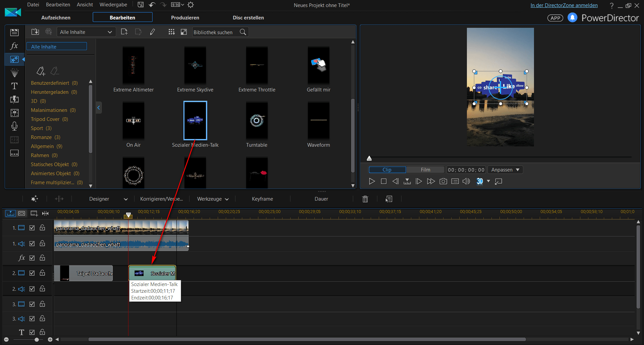Click the undock preview window icon
The width and height of the screenshot is (644, 345).
coord(498,181)
